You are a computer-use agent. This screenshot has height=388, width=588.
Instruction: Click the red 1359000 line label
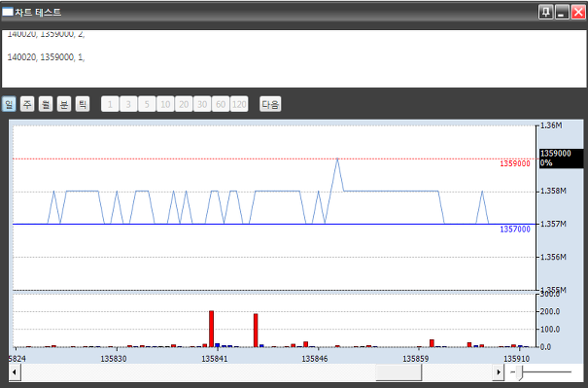coord(515,163)
